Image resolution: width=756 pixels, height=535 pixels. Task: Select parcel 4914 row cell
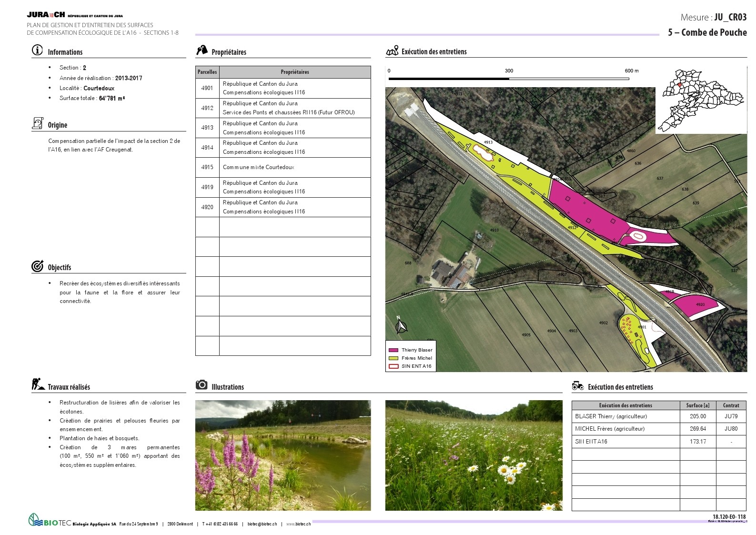[207, 148]
